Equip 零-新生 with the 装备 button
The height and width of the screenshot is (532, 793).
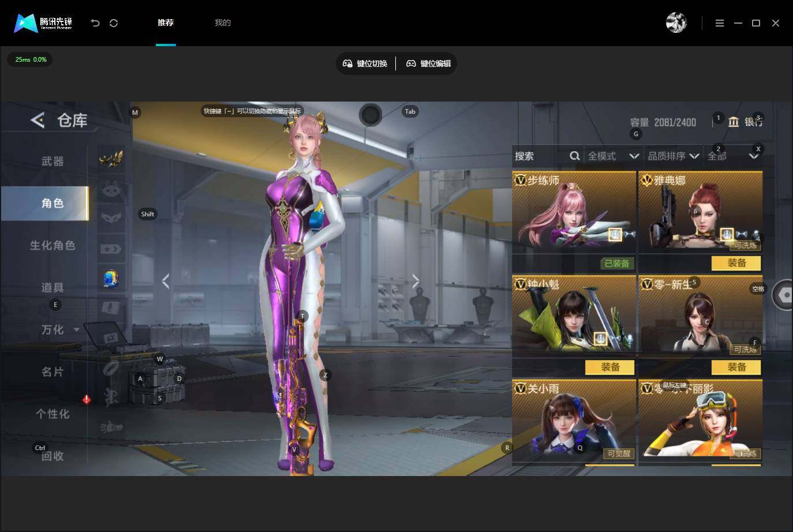[736, 367]
